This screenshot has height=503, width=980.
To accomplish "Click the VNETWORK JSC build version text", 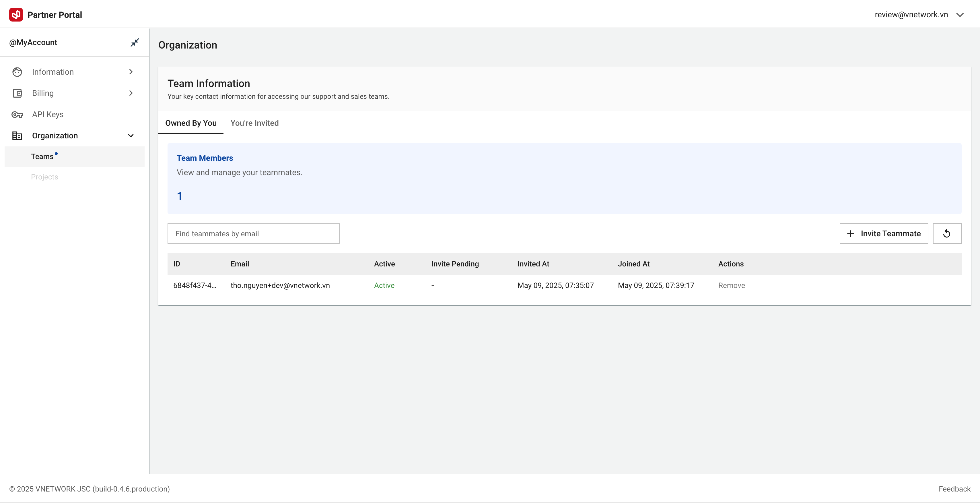I will pyautogui.click(x=90, y=489).
